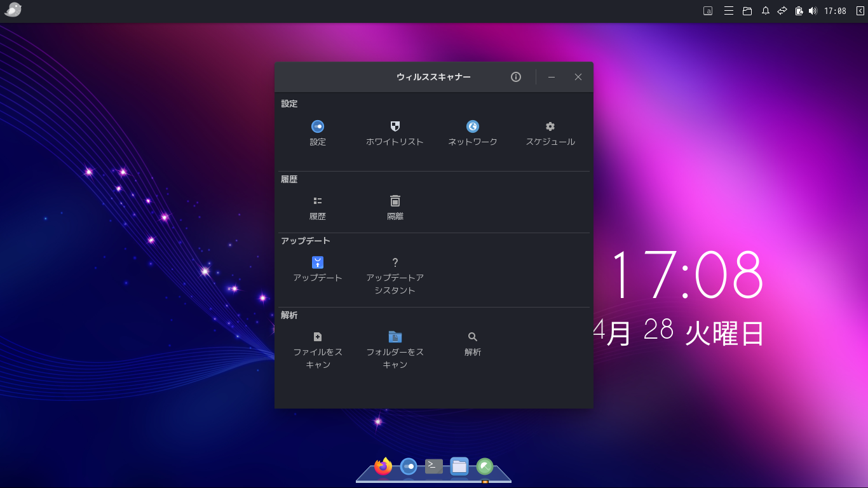Launch Firefox from the dock
Viewport: 868px width, 488px height.
click(x=383, y=466)
